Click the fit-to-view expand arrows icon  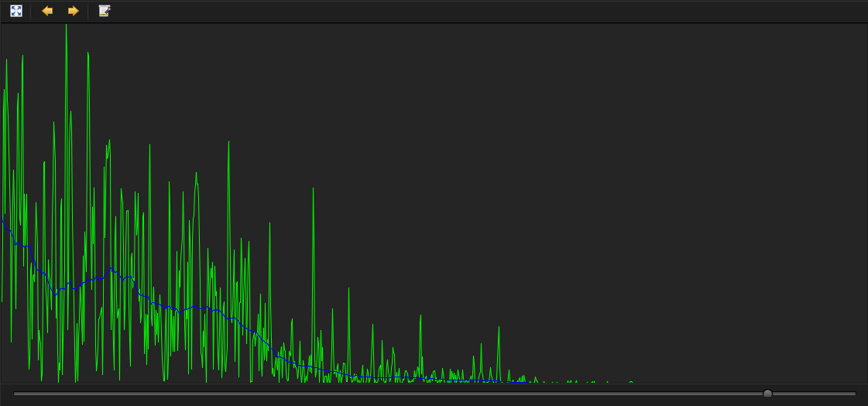(16, 11)
